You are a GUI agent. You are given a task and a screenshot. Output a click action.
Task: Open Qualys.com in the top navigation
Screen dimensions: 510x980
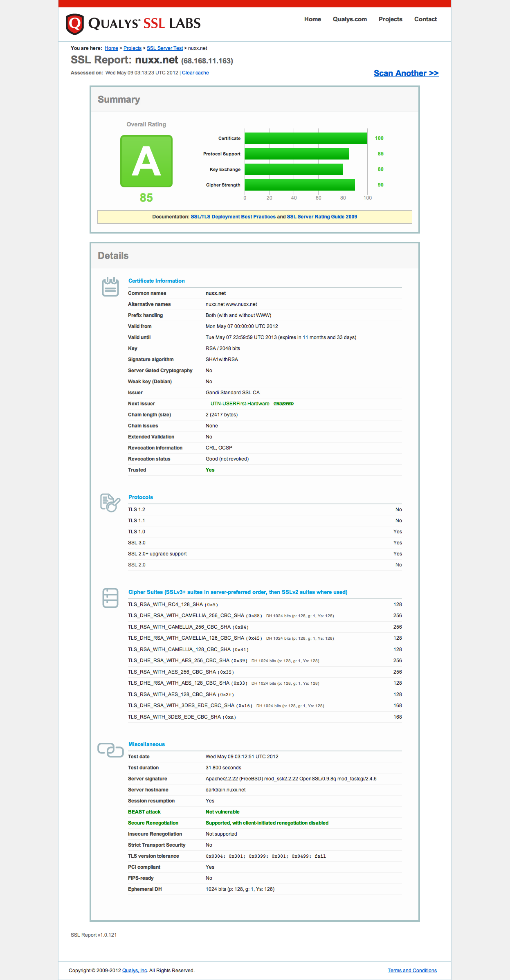(x=350, y=19)
